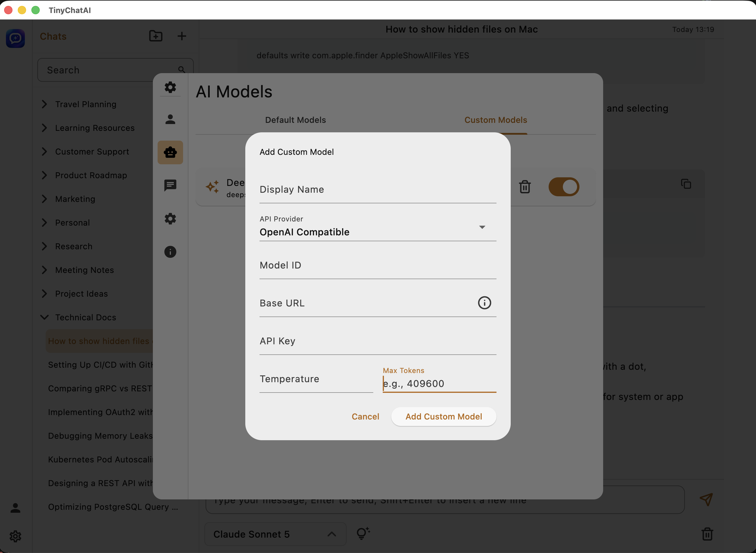Copy message with the copy icon
The height and width of the screenshot is (553, 756).
[686, 184]
